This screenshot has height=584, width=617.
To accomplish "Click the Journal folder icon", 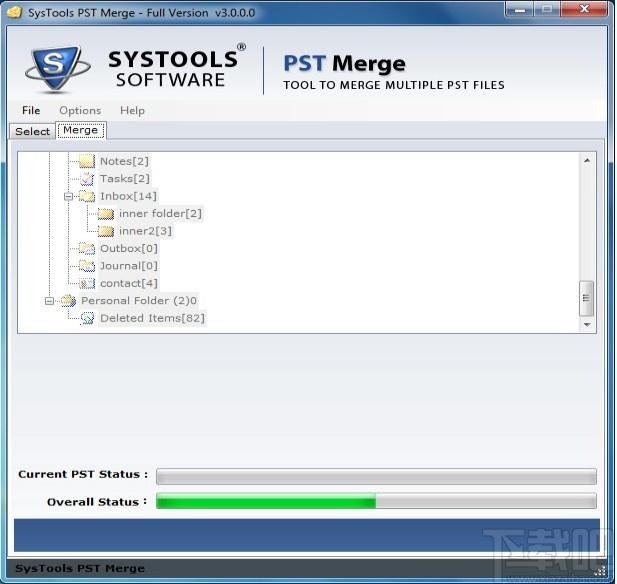I will [x=87, y=266].
